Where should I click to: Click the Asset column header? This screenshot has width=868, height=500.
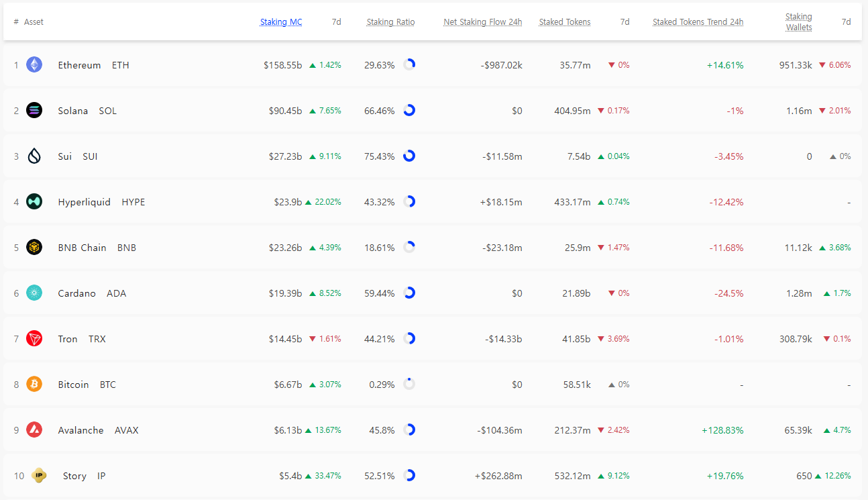coord(34,22)
